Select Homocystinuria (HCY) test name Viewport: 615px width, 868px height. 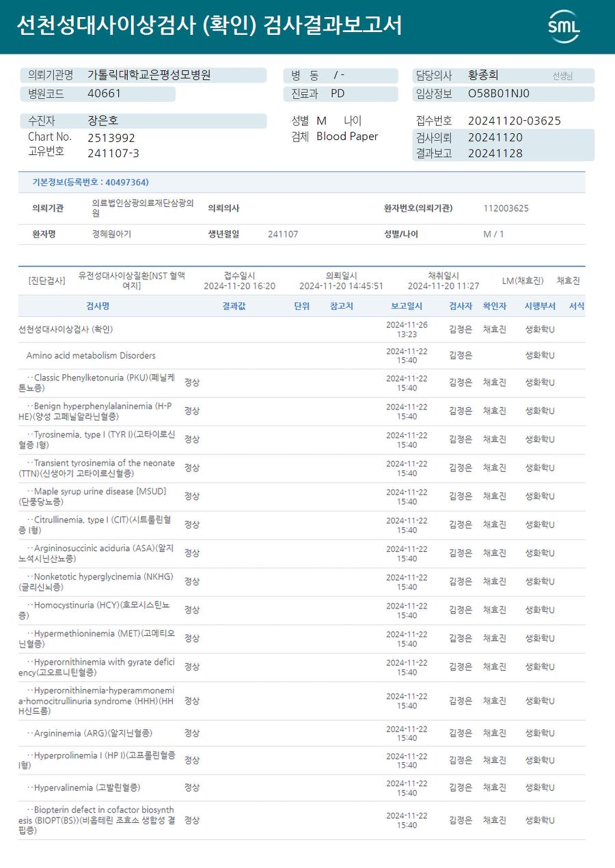coord(94,610)
